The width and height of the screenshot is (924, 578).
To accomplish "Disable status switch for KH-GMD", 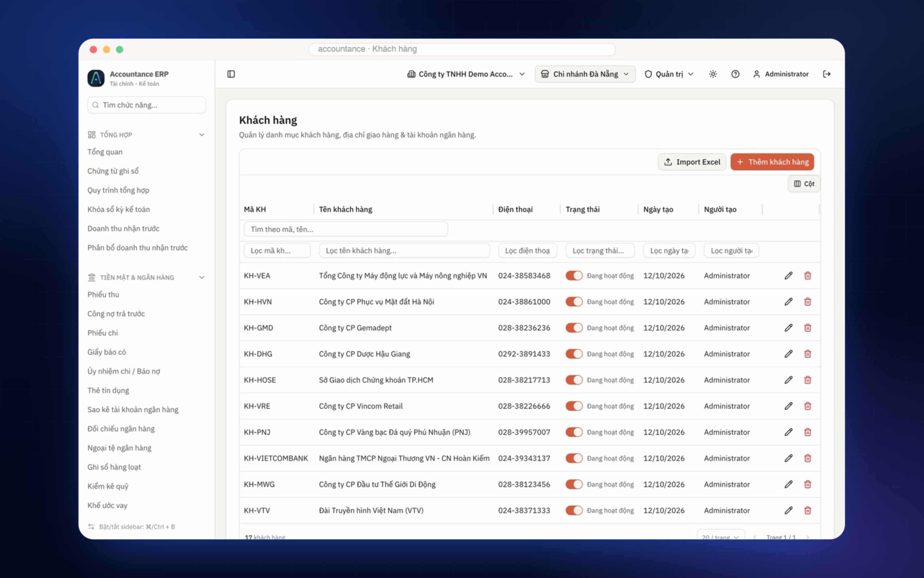I will click(574, 328).
